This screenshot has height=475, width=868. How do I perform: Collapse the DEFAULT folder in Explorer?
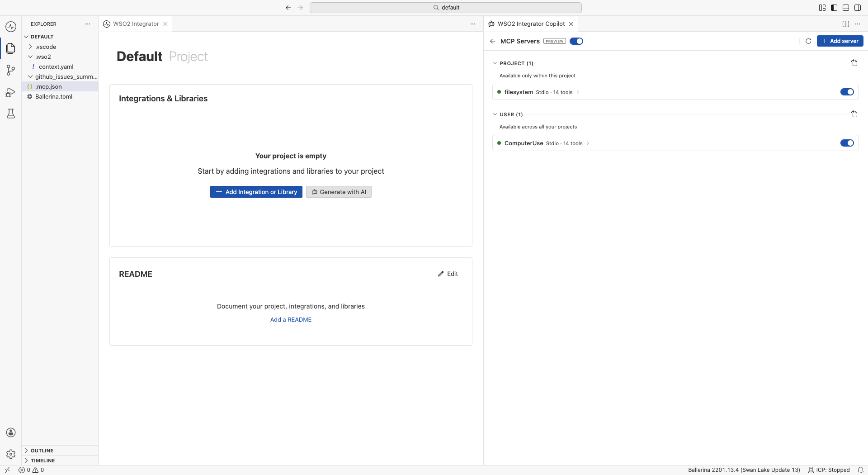(x=26, y=37)
